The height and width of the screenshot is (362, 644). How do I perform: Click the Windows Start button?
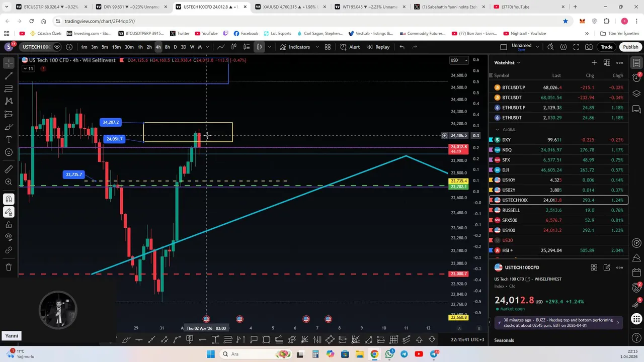coord(210,354)
